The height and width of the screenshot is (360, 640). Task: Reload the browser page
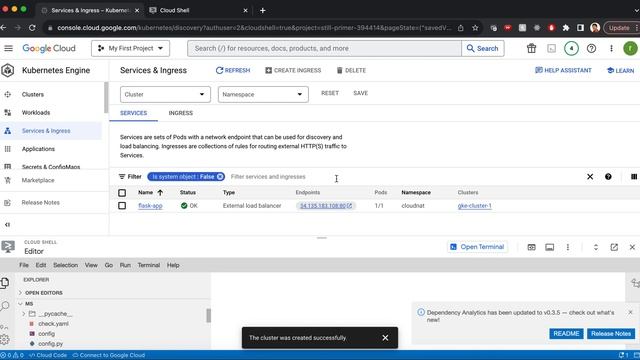tap(32, 28)
